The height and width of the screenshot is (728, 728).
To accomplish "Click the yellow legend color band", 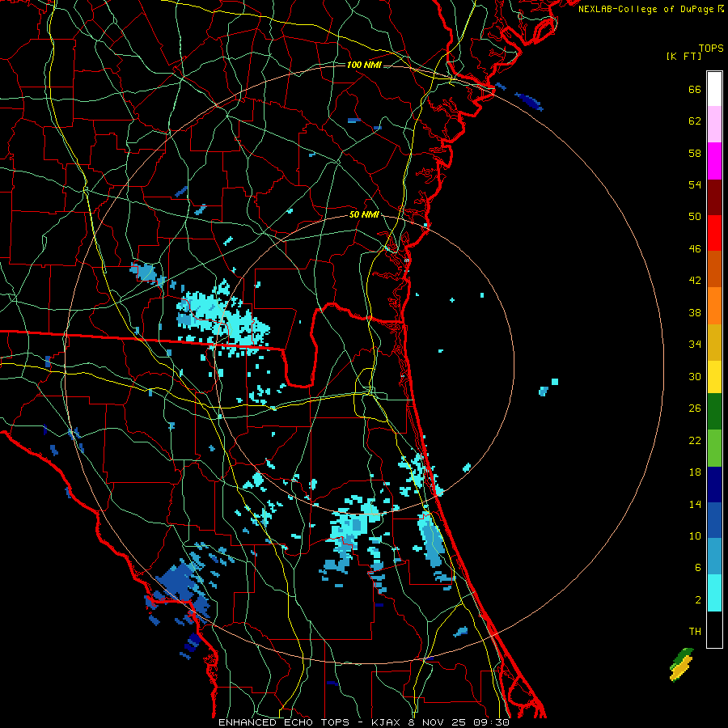I will click(714, 377).
